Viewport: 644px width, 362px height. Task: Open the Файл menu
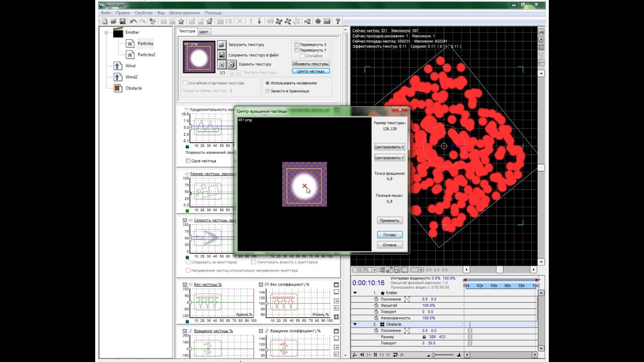(x=106, y=13)
